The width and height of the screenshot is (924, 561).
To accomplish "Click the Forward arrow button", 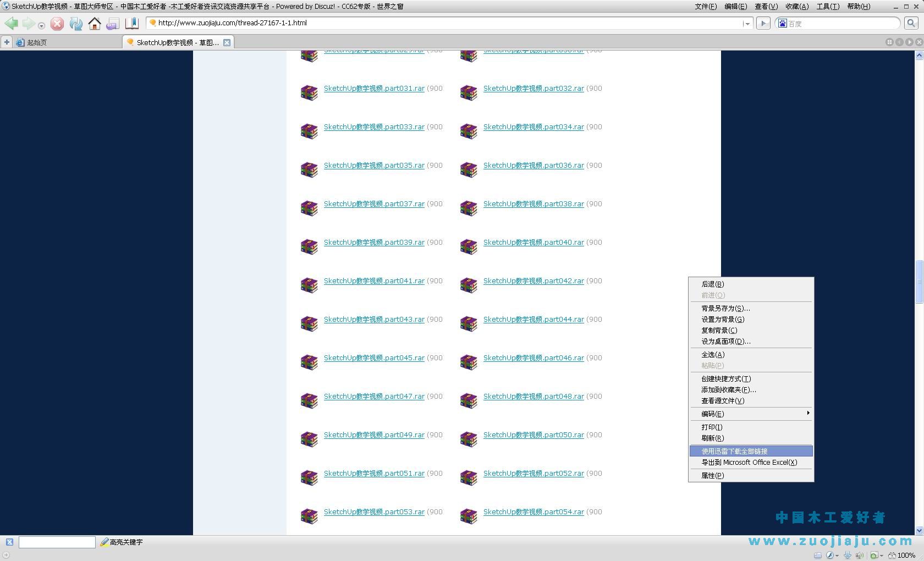I will 28,24.
